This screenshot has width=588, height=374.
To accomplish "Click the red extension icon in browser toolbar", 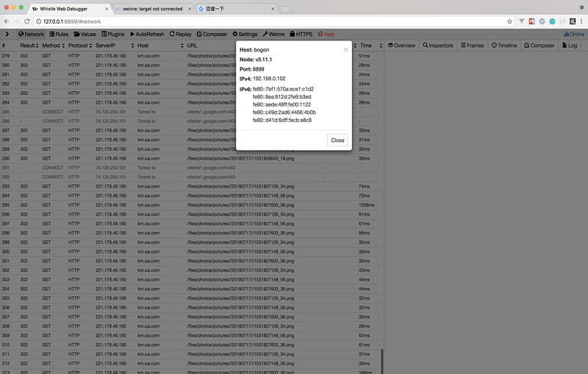I will [x=531, y=21].
